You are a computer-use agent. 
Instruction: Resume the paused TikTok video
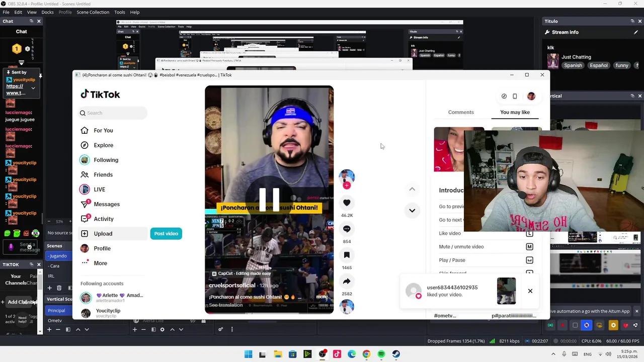coord(269,199)
